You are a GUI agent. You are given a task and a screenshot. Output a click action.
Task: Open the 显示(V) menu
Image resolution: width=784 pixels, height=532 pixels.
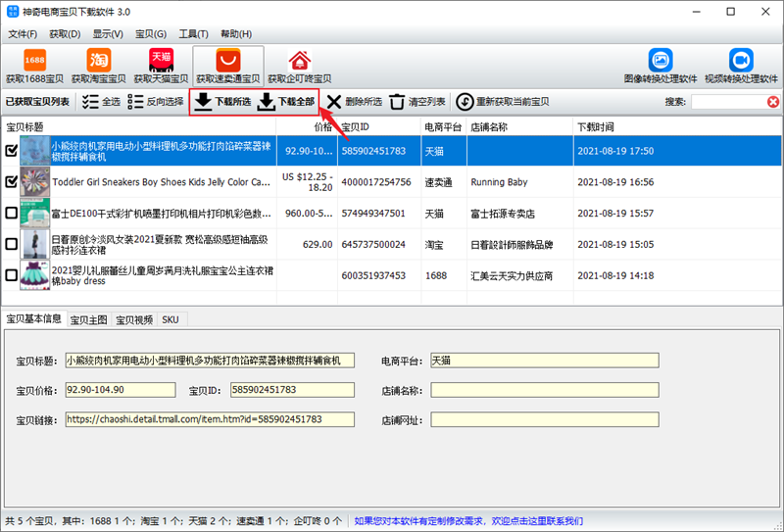pyautogui.click(x=108, y=34)
